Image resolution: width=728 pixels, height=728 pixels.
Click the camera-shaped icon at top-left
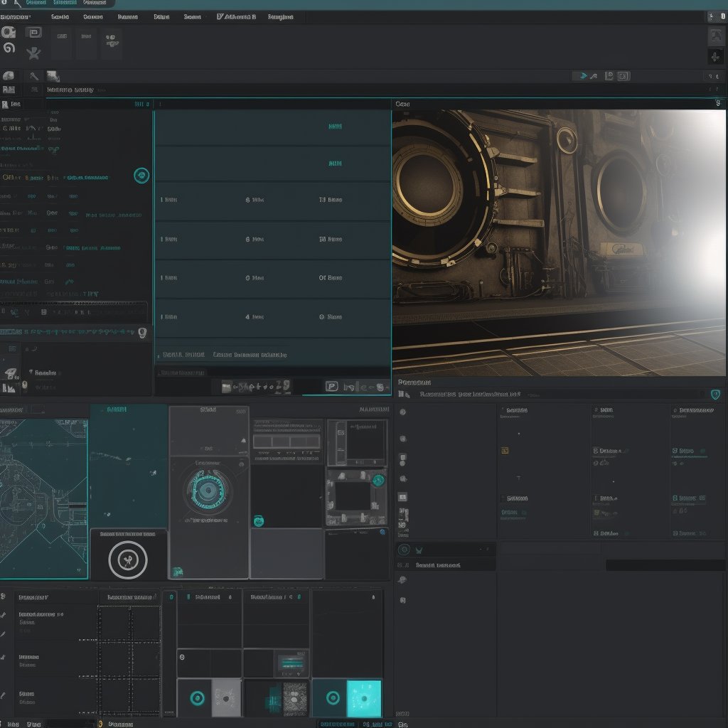[x=9, y=32]
